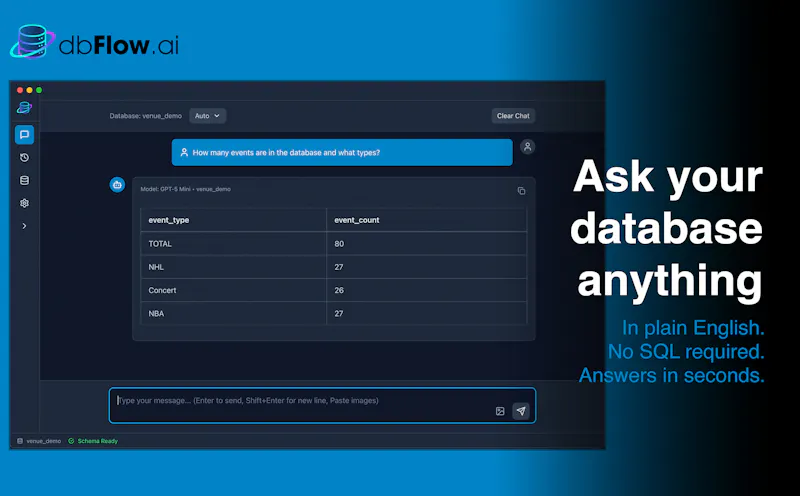This screenshot has height=496, width=800.
Task: Click the attach image icon
Action: pos(500,411)
